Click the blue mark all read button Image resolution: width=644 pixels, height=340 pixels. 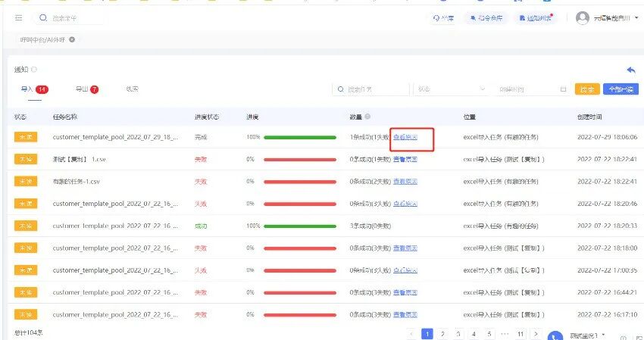(x=621, y=89)
